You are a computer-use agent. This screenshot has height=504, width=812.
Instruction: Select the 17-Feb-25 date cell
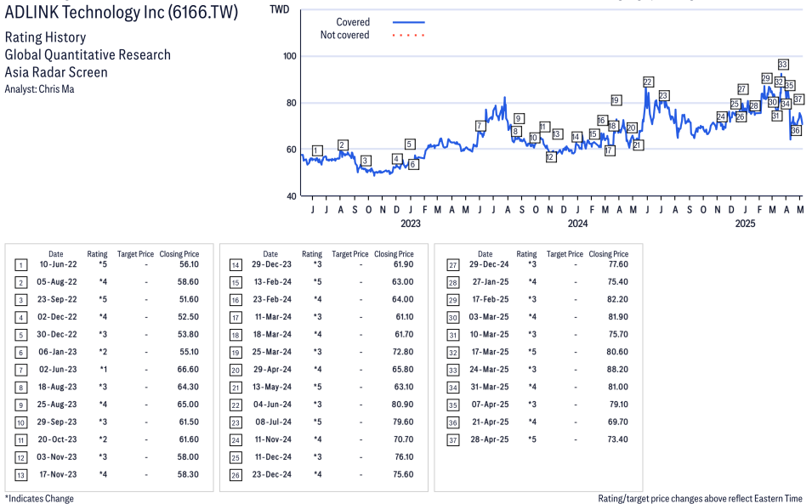490,300
